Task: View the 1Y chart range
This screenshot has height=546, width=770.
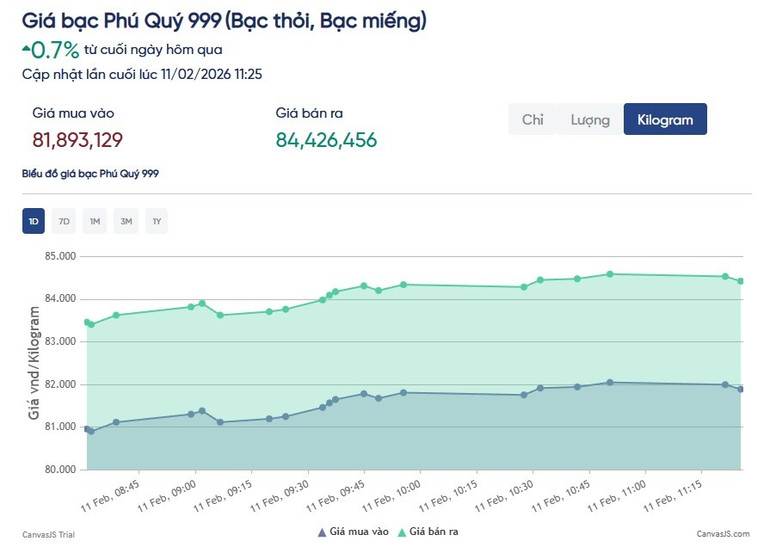Action: pos(157,221)
